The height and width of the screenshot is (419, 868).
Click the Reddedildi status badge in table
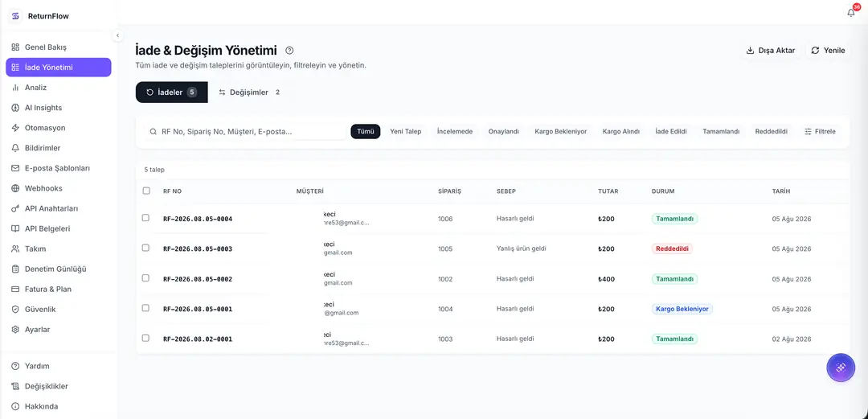pyautogui.click(x=672, y=249)
